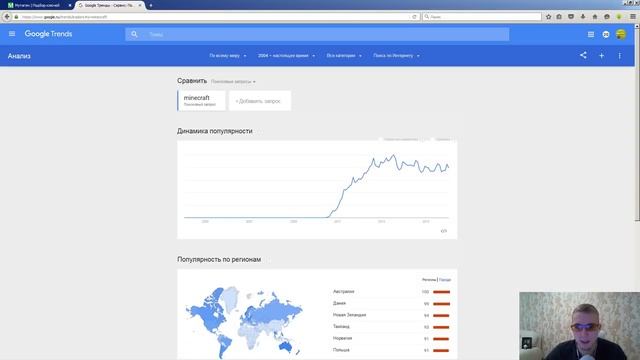Switch to the first browser tab
The image size is (640, 360).
tap(38, 5)
